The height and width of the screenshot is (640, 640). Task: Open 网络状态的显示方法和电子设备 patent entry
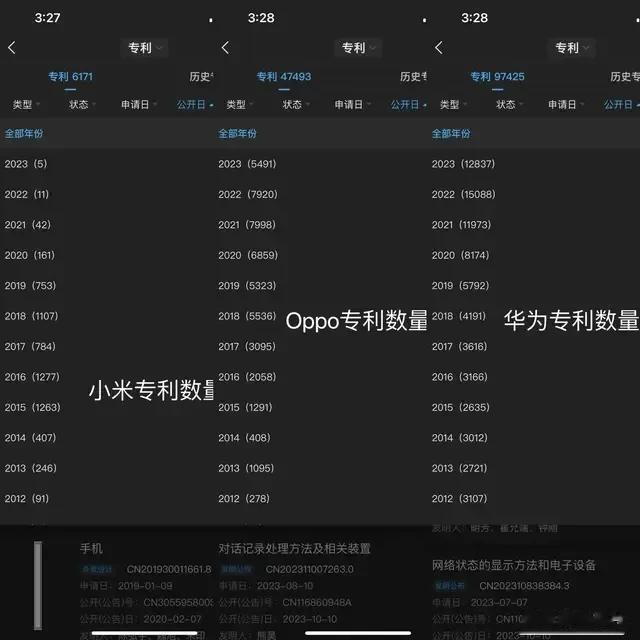point(514,565)
